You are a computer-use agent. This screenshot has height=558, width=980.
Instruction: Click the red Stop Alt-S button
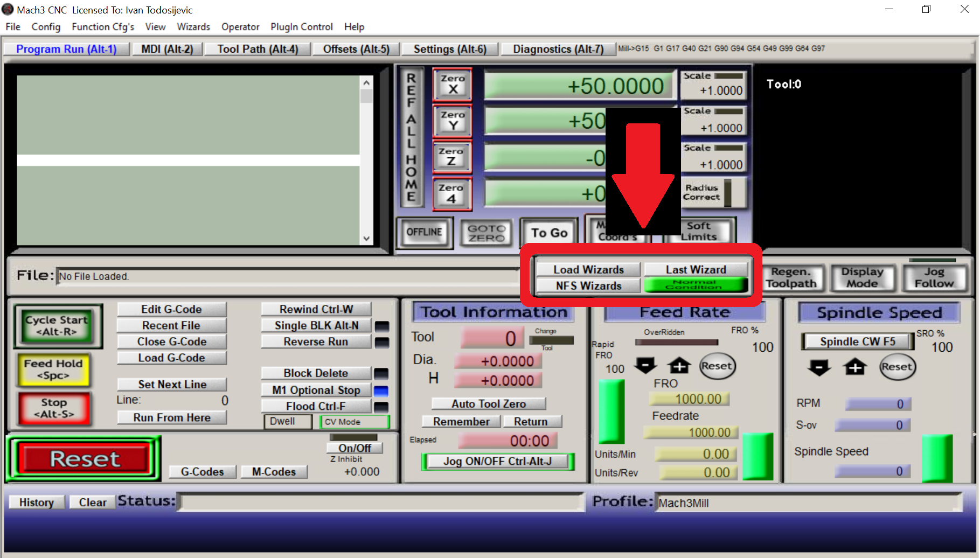pos(54,408)
